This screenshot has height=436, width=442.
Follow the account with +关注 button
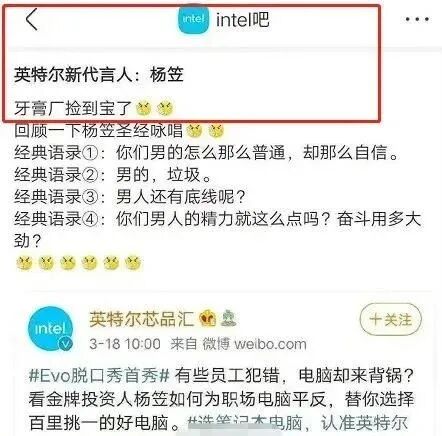391,319
